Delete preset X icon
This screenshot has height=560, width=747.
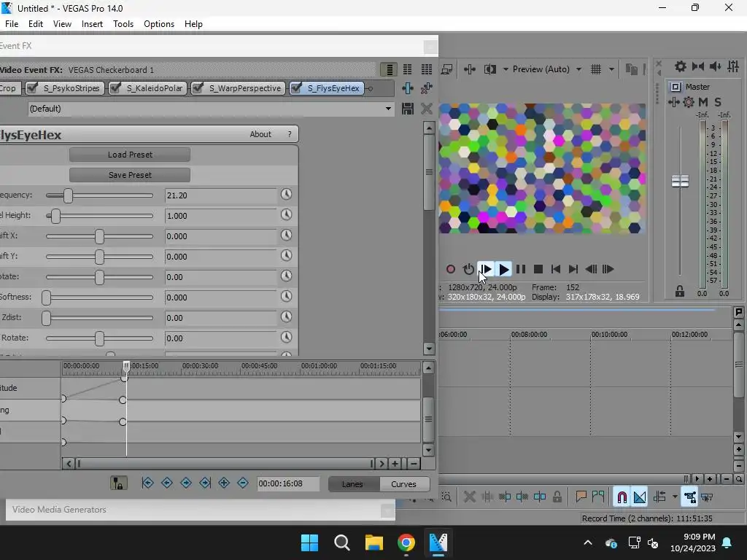point(426,109)
